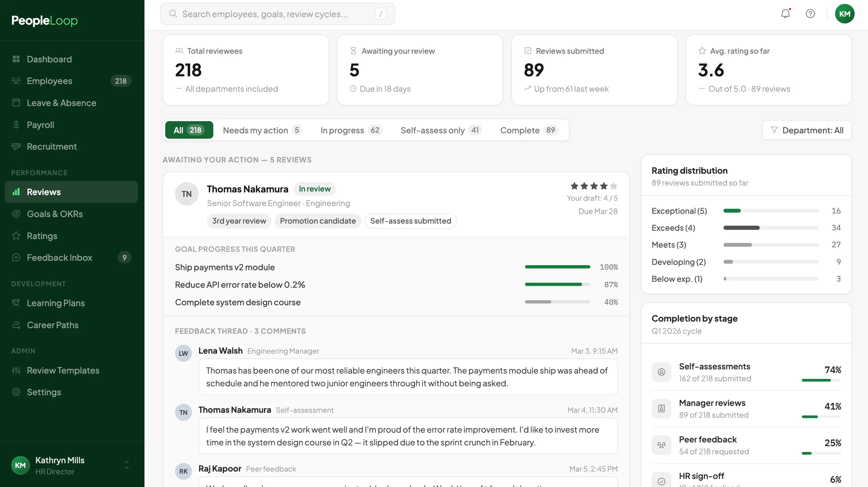Open Dashboard in the sidebar

[x=71, y=59]
